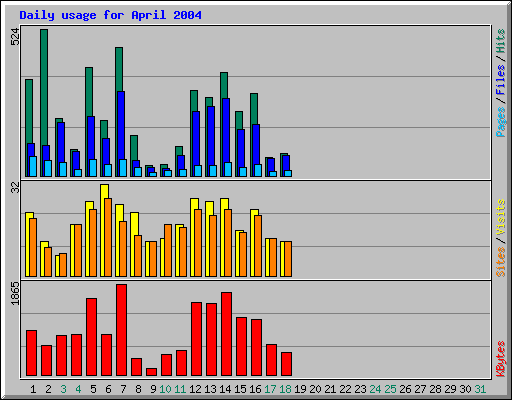512x400 pixels.
Task: Click the red KBytes bar for day 14
Action: point(226,334)
